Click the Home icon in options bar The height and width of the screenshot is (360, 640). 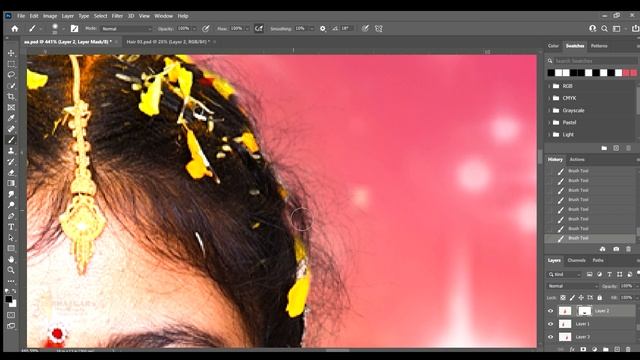[x=15, y=29]
